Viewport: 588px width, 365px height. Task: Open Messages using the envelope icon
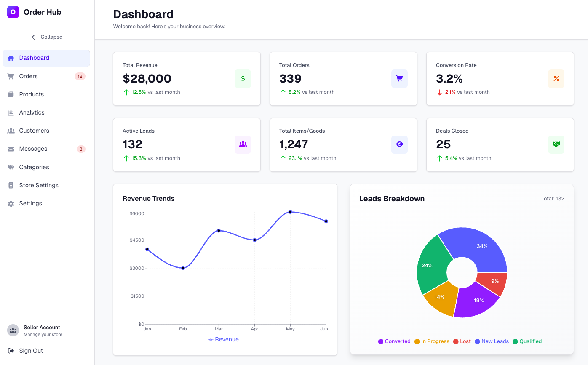tap(11, 149)
